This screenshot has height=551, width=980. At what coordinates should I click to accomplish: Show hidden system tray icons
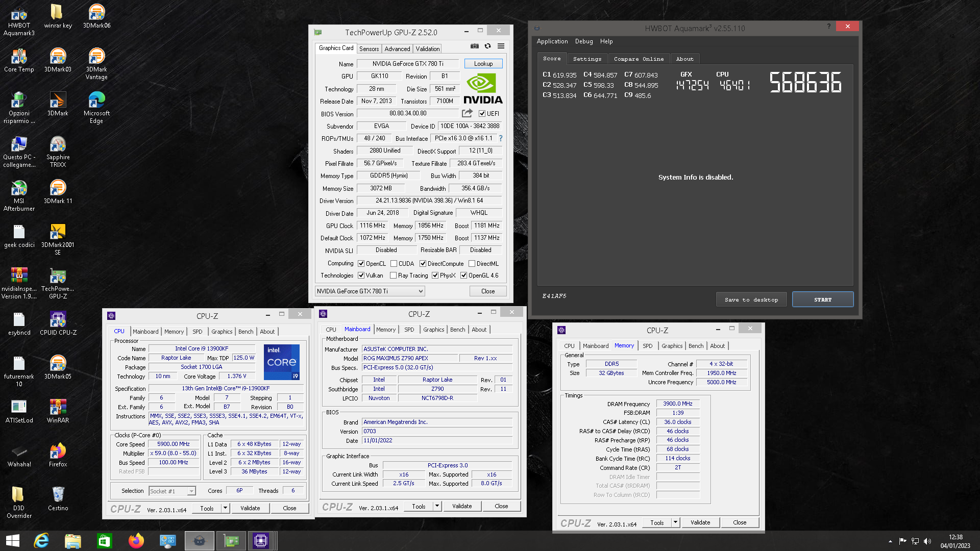[x=890, y=541]
